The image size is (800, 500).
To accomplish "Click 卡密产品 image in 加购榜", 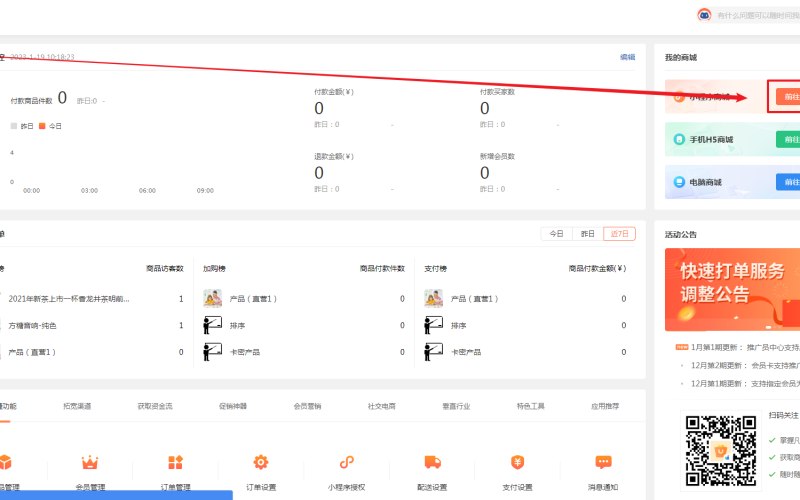I will (x=212, y=352).
